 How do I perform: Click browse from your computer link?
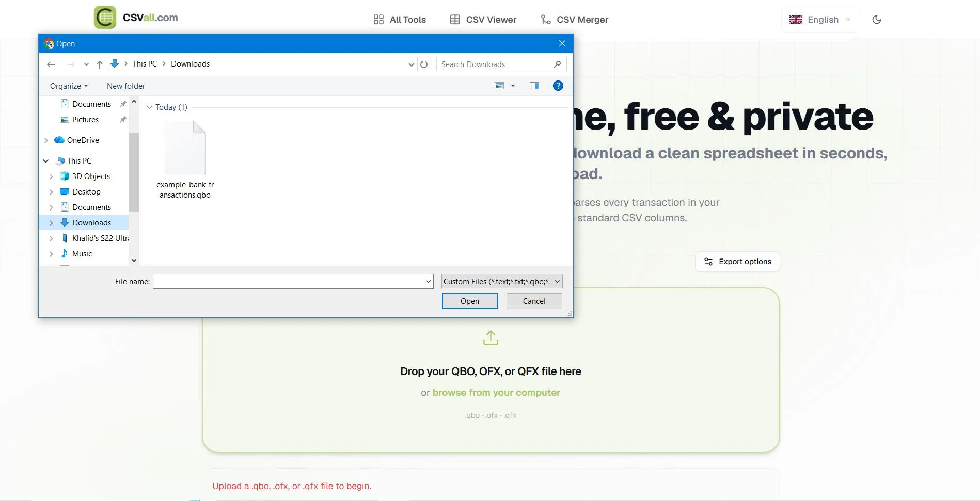(x=496, y=393)
